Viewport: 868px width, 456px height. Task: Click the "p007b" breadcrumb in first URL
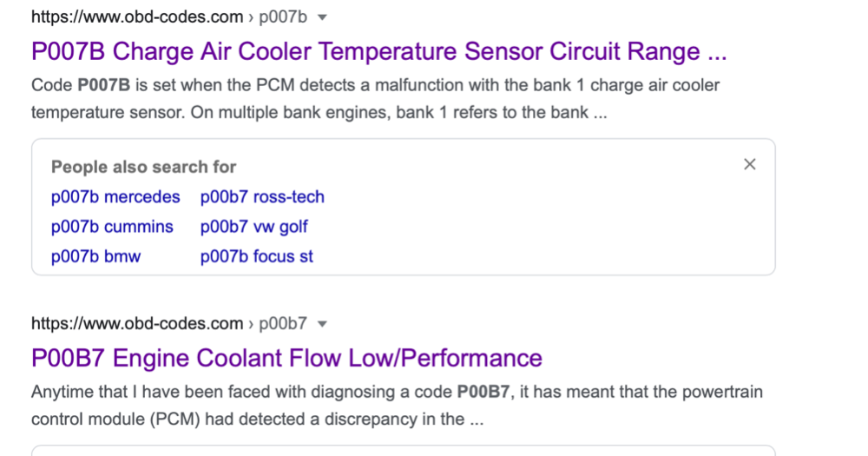[x=283, y=17]
